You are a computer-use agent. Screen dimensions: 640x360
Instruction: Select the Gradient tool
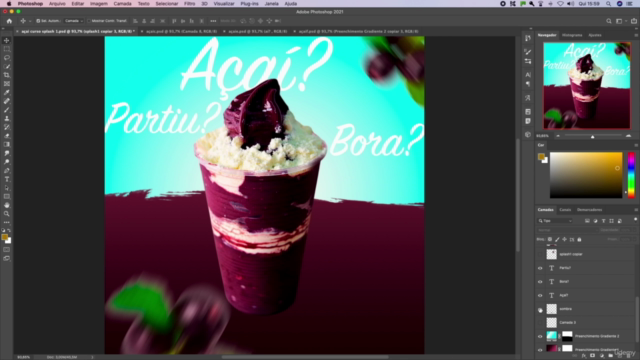tap(7, 144)
